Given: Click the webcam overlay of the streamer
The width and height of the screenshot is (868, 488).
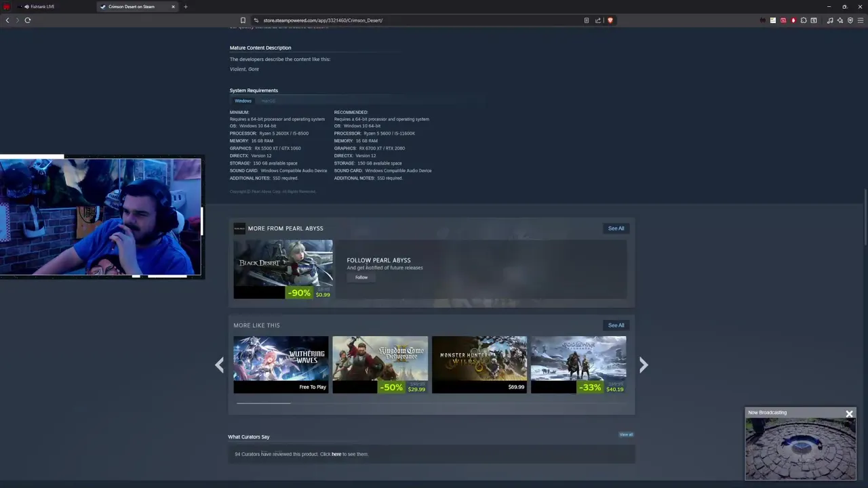Looking at the screenshot, I should tap(100, 217).
